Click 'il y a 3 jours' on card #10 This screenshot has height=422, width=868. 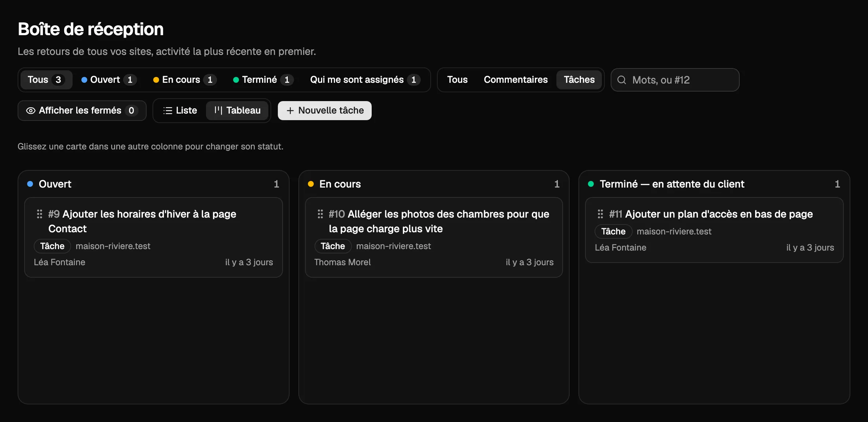coord(530,262)
